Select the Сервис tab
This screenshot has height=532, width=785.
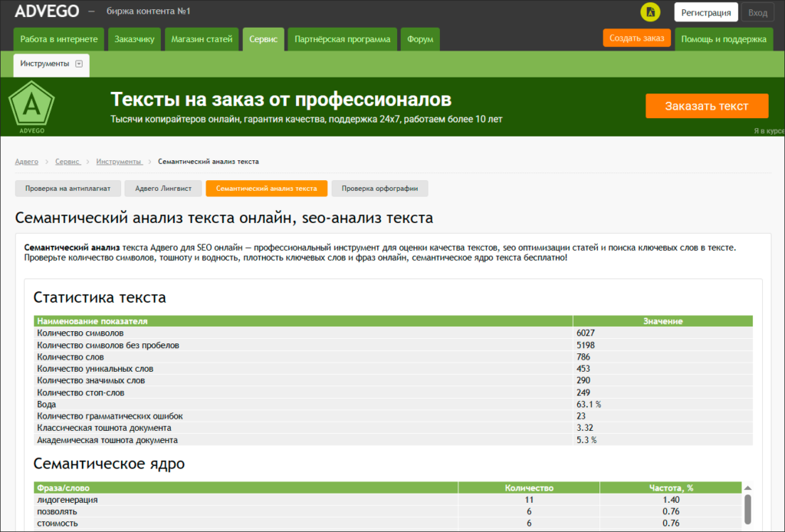[264, 39]
